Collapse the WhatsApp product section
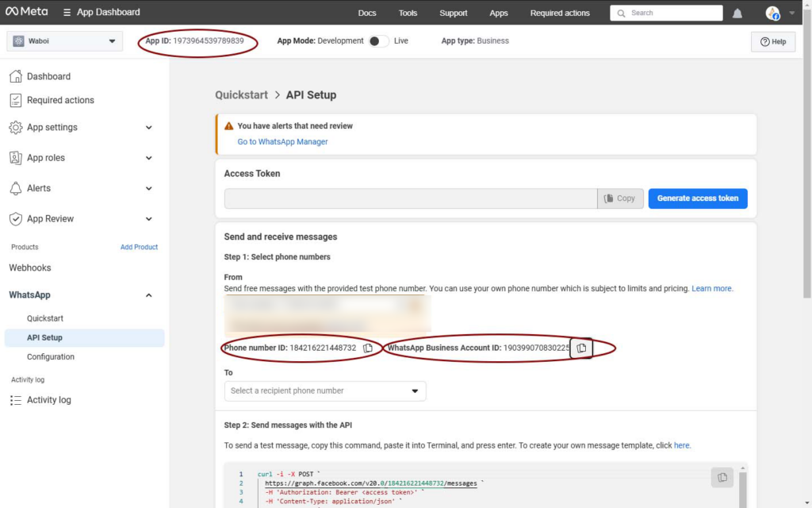This screenshot has width=812, height=508. click(148, 295)
